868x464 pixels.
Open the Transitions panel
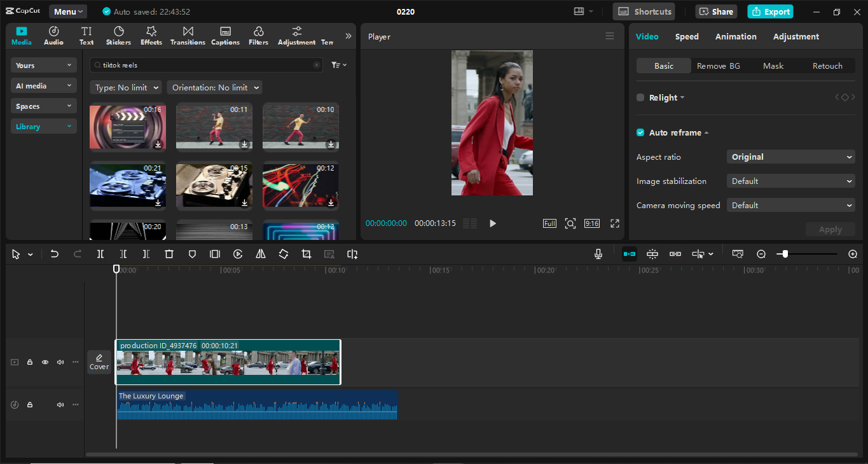(188, 36)
